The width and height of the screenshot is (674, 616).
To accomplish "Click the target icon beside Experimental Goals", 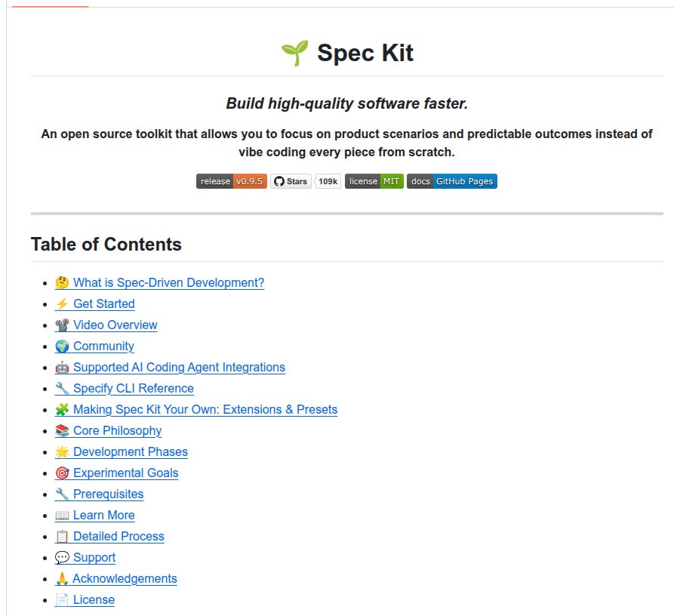I will pos(62,473).
